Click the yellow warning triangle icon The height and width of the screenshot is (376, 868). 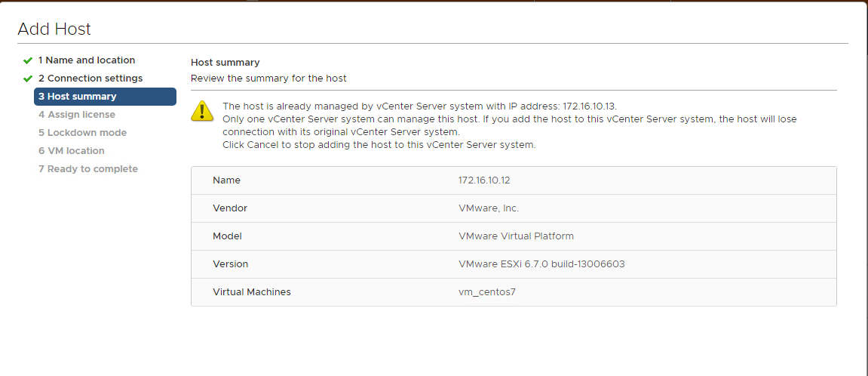point(202,111)
